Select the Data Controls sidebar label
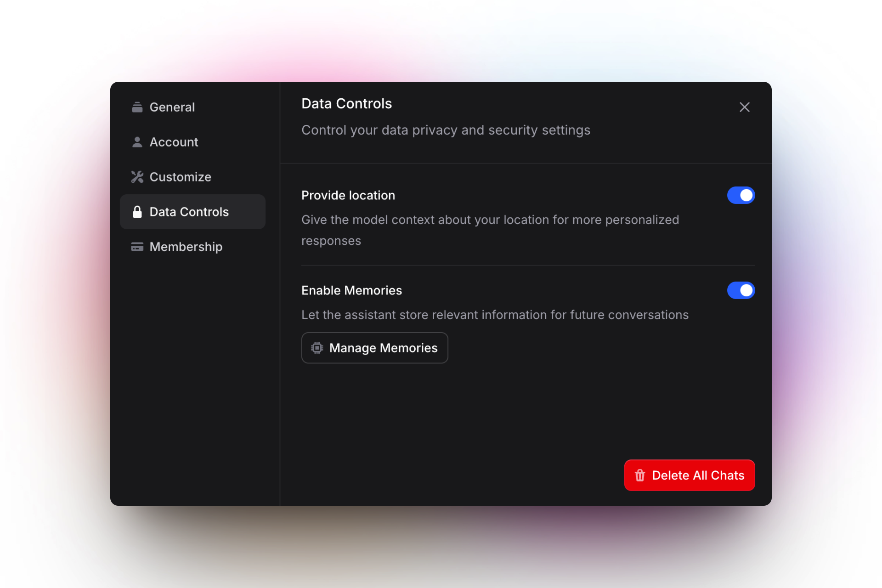Viewport: 882px width, 588px height. coord(189,212)
